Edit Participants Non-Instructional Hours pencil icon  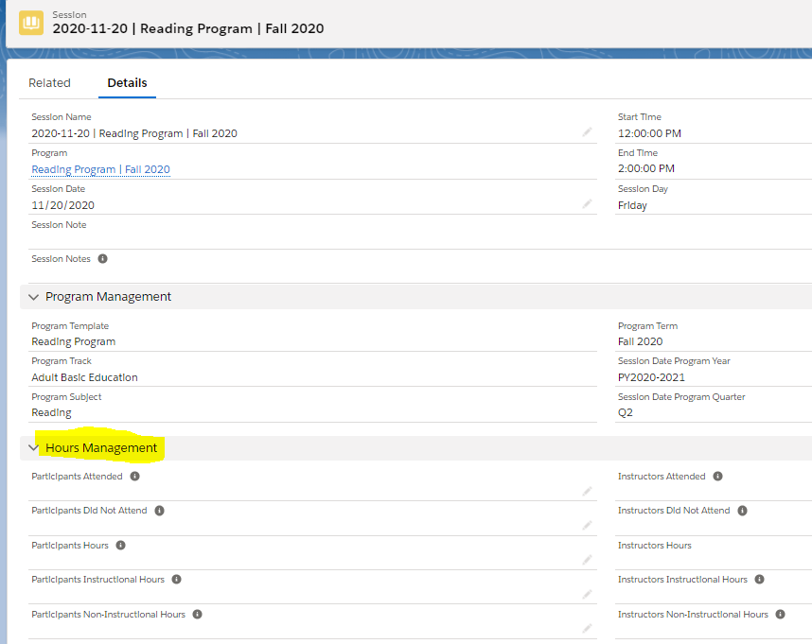click(587, 629)
